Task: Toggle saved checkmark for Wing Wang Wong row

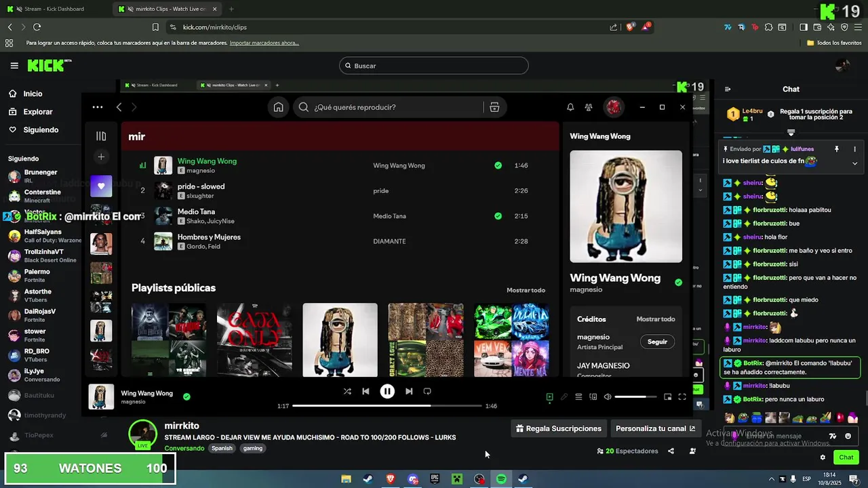Action: click(498, 165)
